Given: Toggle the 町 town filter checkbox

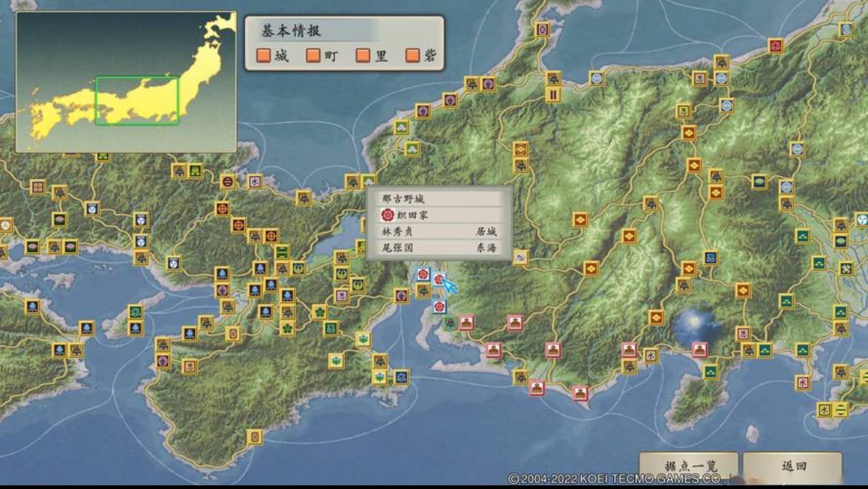Looking at the screenshot, I should click(314, 55).
